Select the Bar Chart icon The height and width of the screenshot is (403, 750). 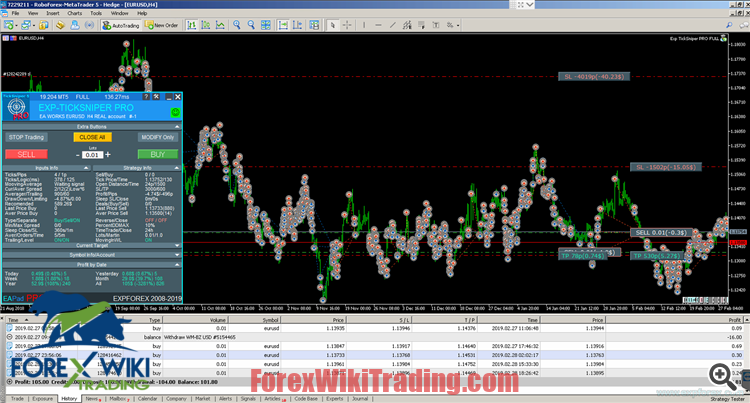point(191,25)
